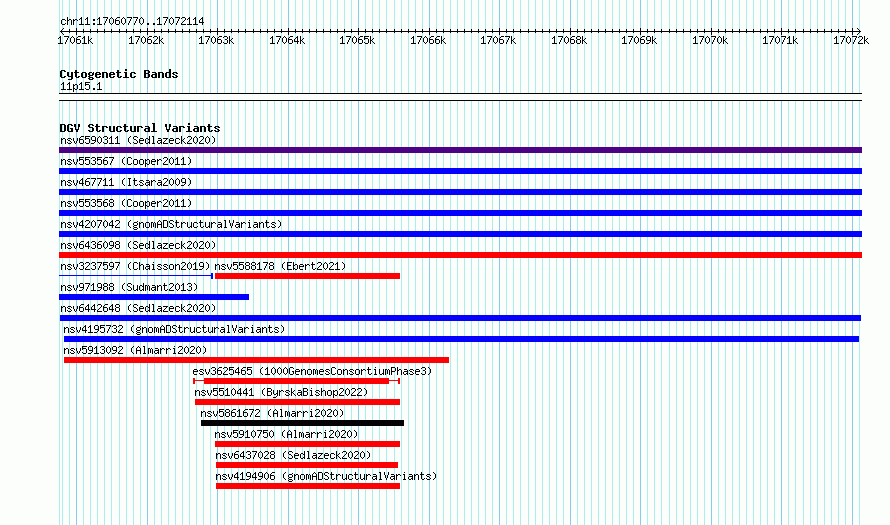This screenshot has height=525, width=890.
Task: Open nsv4195732 (gnomADStructuralVariants) label
Action: (174, 329)
